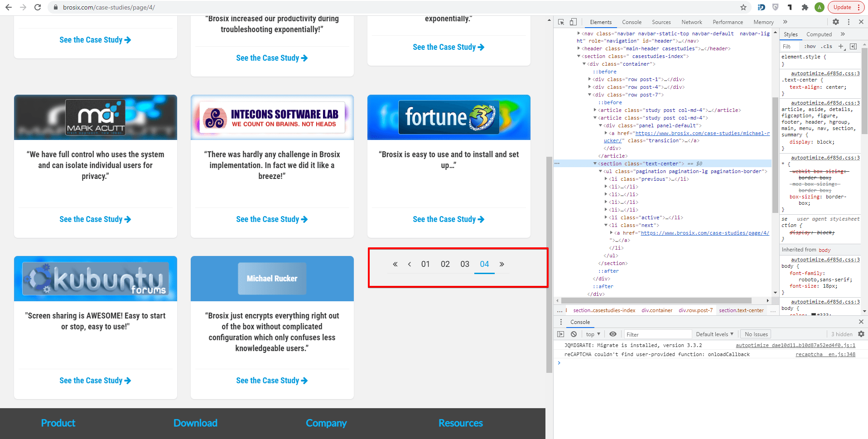Create a live expression with the eye icon

[x=613, y=334]
